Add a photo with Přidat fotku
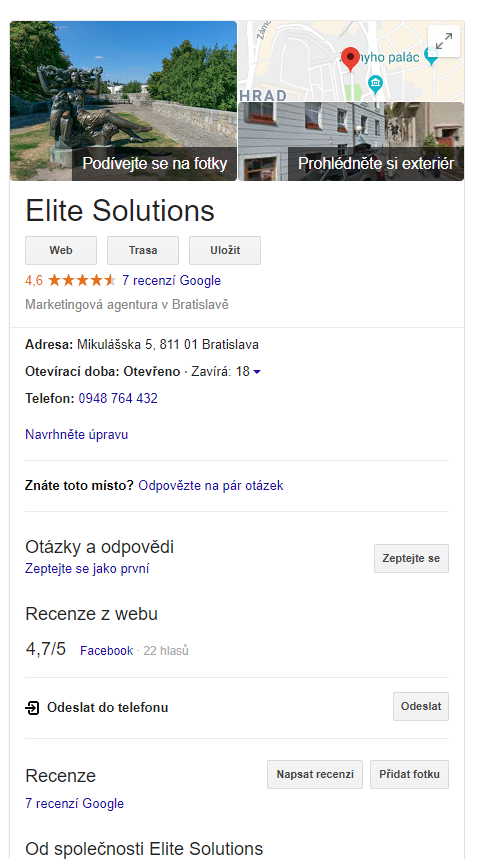The height and width of the screenshot is (859, 484). (409, 775)
